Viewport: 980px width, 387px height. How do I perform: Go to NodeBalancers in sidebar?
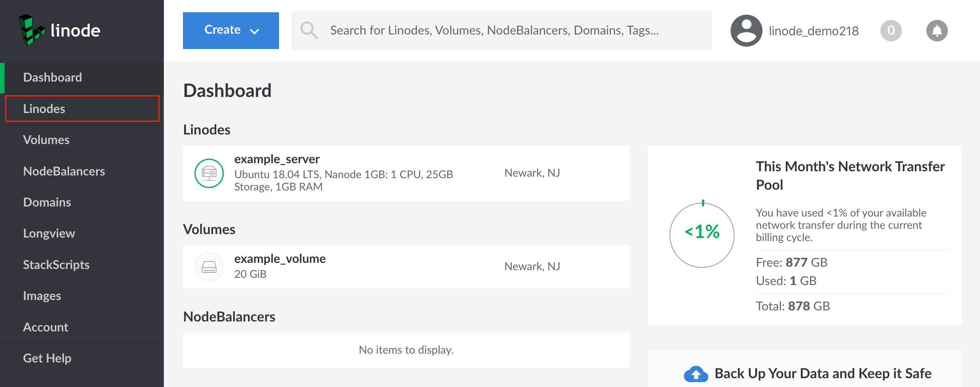pos(64,171)
